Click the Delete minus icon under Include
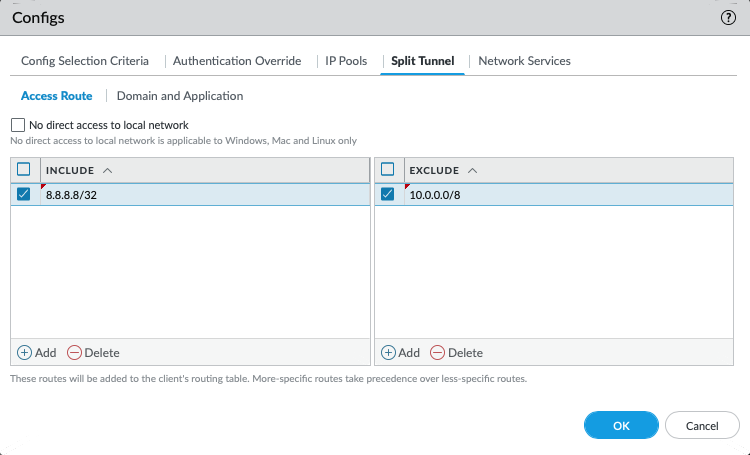The width and height of the screenshot is (750, 455). coord(75,352)
